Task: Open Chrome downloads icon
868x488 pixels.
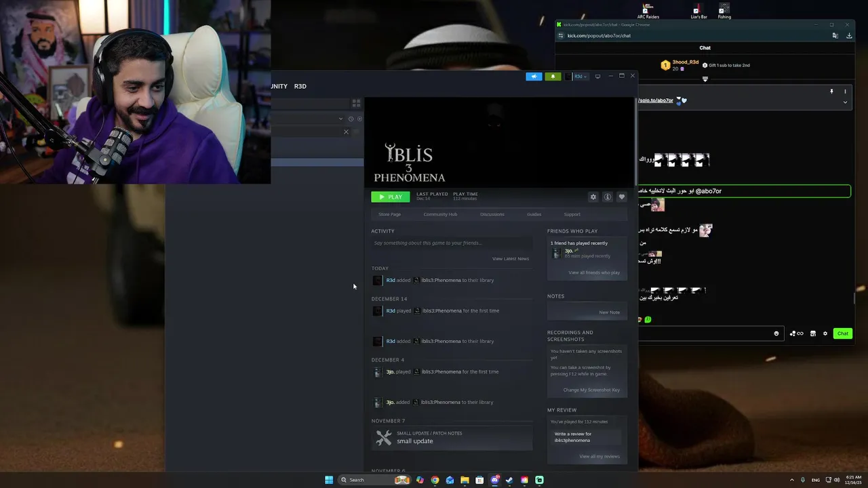Action: [x=849, y=35]
